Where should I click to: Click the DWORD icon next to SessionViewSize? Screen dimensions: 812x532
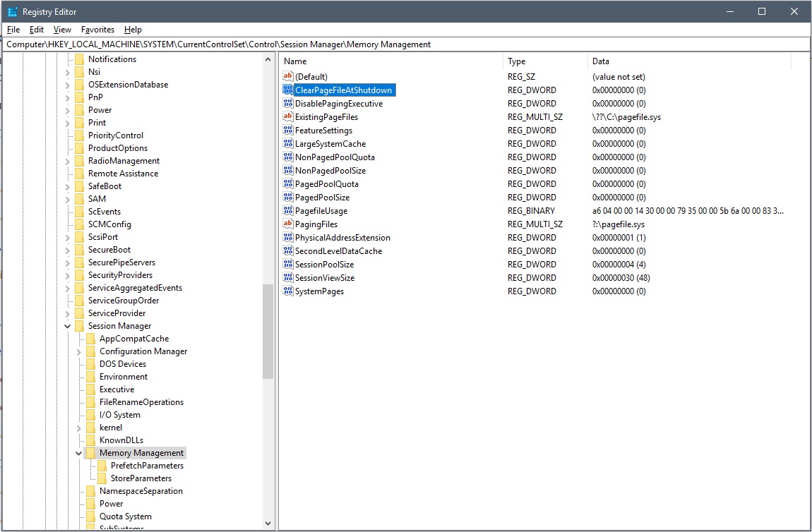tap(288, 278)
